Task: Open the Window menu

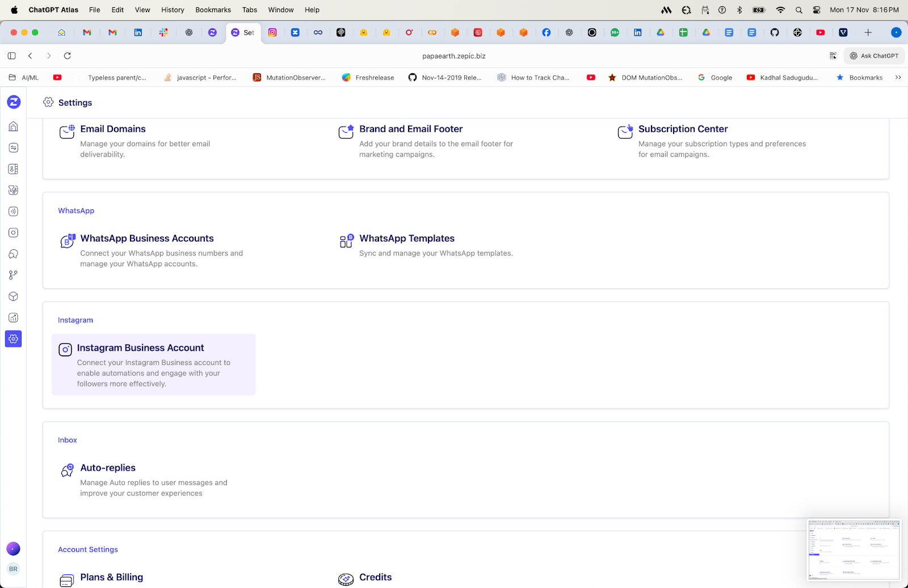Action: (x=281, y=10)
